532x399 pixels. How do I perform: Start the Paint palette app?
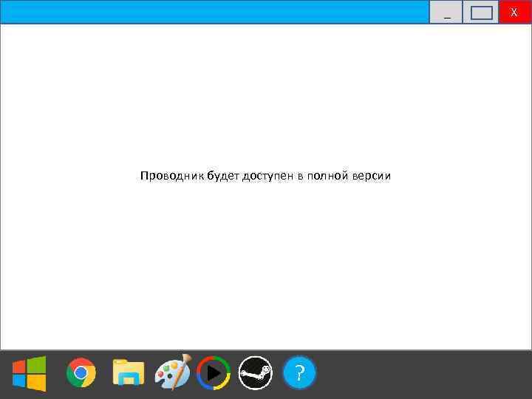click(173, 372)
